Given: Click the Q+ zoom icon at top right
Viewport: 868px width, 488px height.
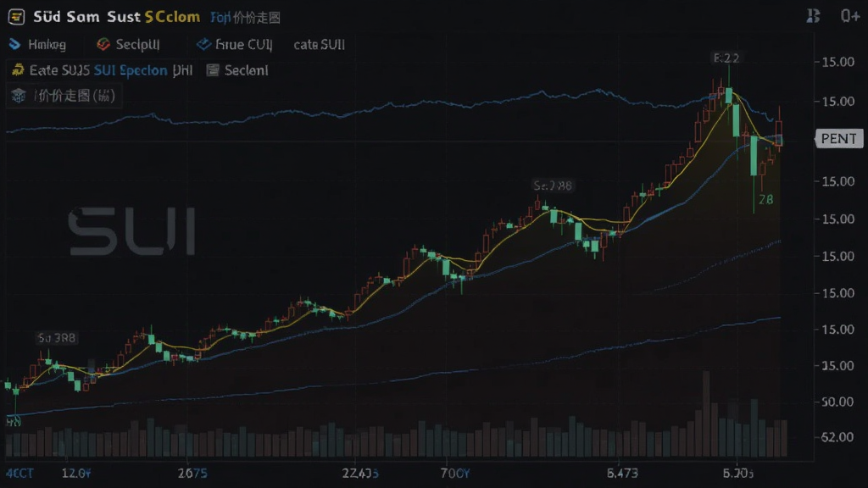Looking at the screenshot, I should (849, 16).
